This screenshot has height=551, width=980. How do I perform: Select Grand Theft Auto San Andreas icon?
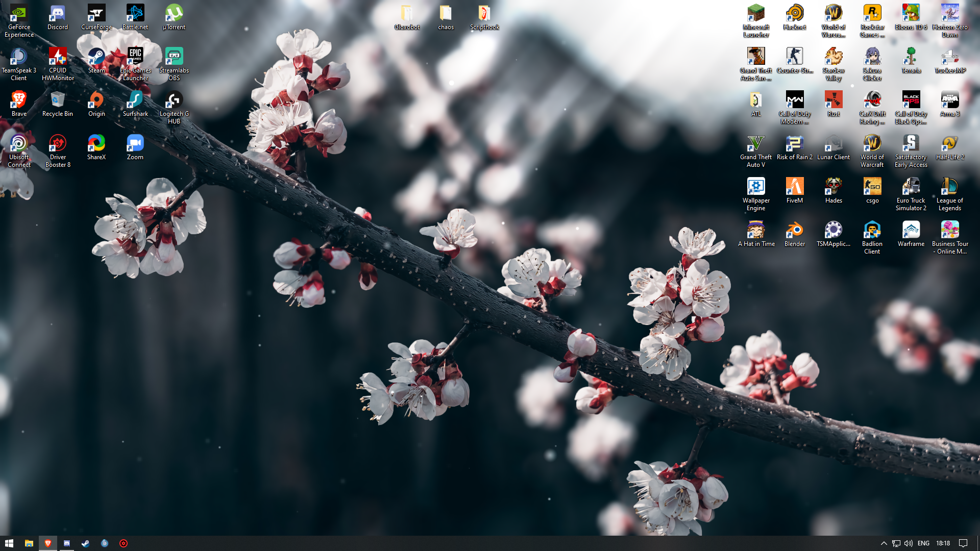click(756, 64)
